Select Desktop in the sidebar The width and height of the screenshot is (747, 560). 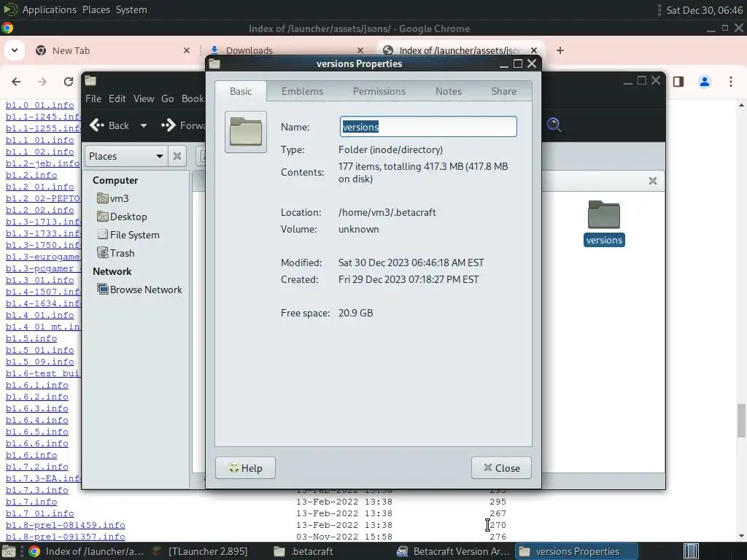pos(122,217)
